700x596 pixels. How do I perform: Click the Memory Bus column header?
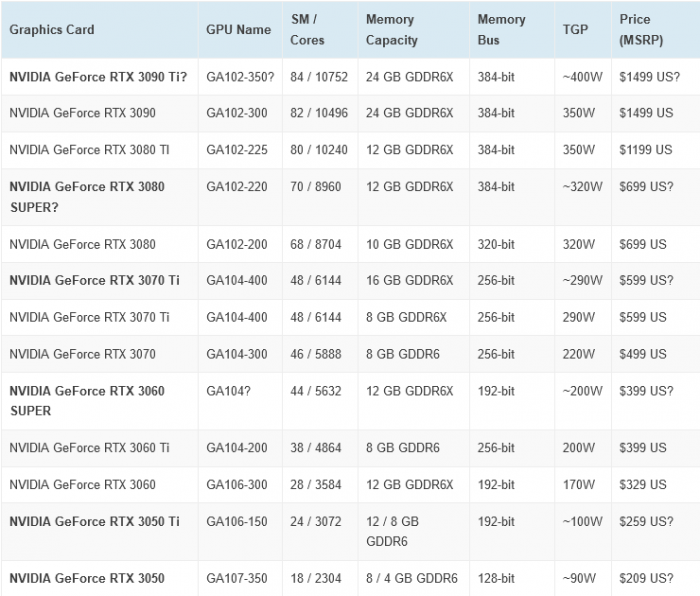(x=501, y=30)
